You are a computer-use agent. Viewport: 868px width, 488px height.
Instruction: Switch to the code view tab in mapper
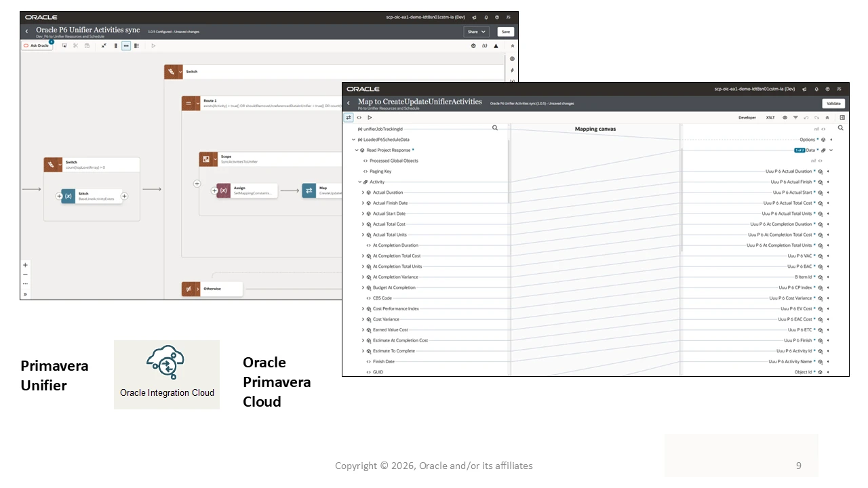(x=359, y=117)
